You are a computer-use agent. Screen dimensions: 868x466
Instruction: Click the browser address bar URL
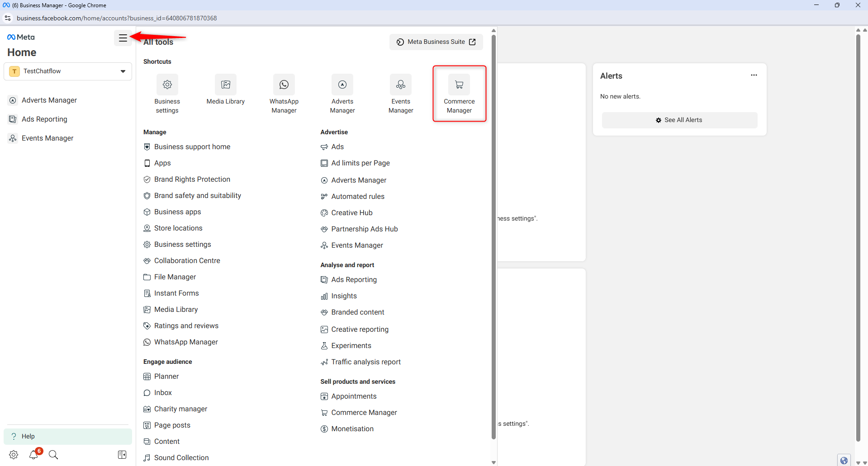point(117,18)
